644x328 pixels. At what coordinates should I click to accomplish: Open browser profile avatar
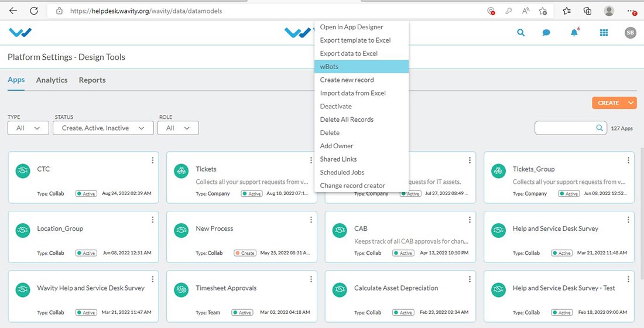coord(609,11)
